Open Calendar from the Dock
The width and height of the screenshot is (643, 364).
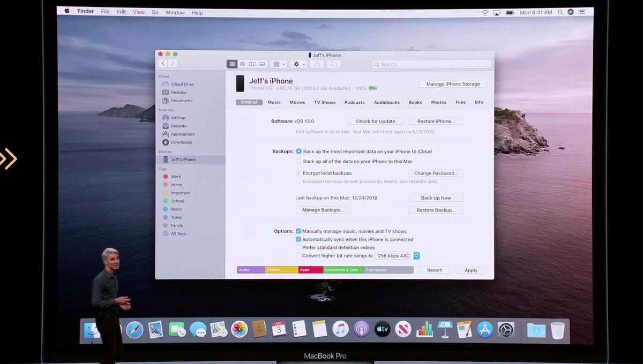(279, 329)
